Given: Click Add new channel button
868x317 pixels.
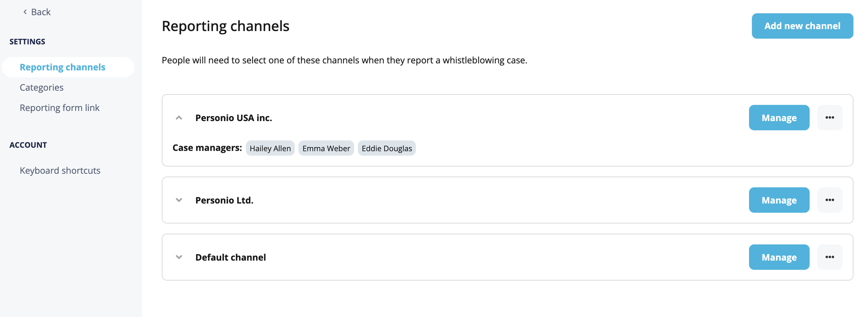Looking at the screenshot, I should pos(802,26).
